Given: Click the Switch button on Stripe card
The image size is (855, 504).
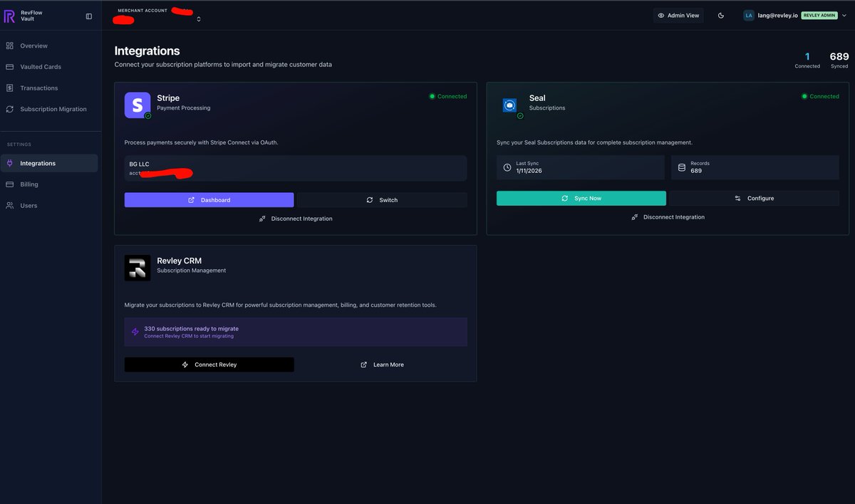Looking at the screenshot, I should click(x=382, y=200).
